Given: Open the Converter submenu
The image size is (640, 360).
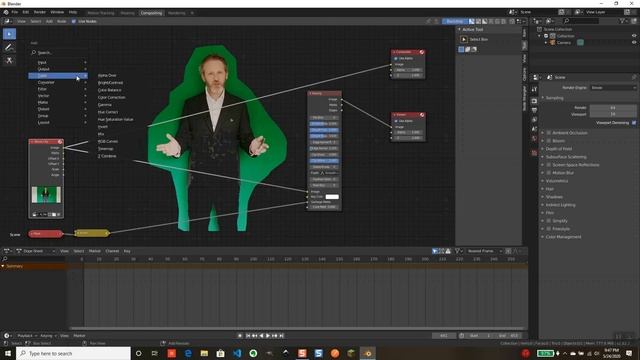Looking at the screenshot, I should 58,82.
